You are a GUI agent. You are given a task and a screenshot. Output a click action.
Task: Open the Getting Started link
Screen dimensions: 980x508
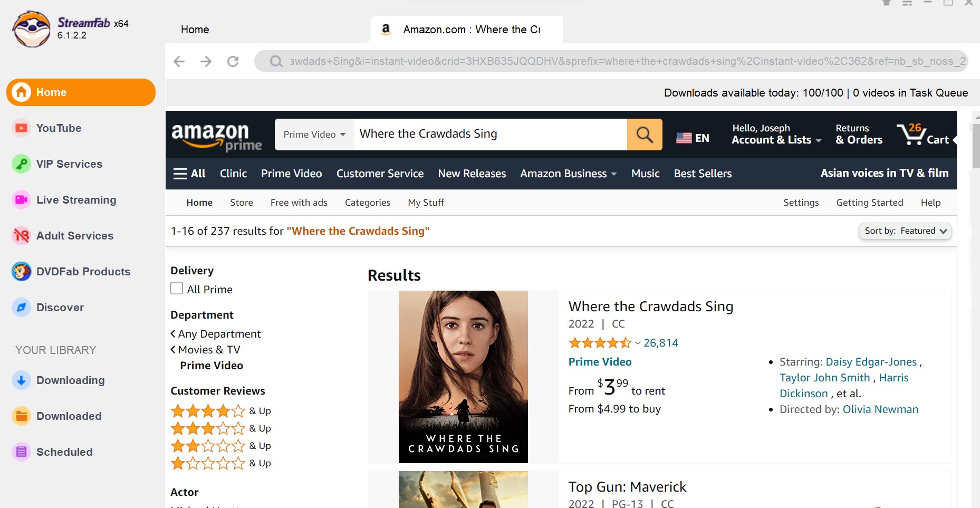(870, 203)
